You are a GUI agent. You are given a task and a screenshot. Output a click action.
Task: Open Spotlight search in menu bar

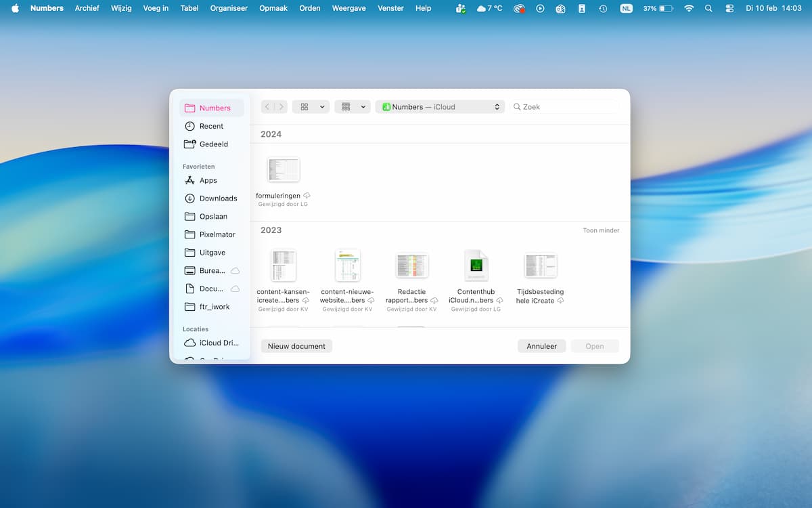pyautogui.click(x=708, y=8)
